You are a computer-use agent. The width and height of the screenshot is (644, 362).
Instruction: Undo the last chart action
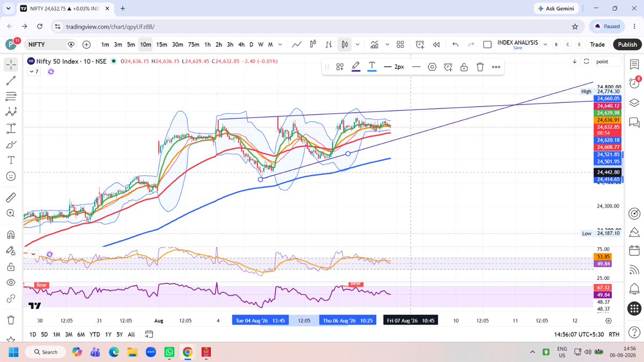pos(456,45)
